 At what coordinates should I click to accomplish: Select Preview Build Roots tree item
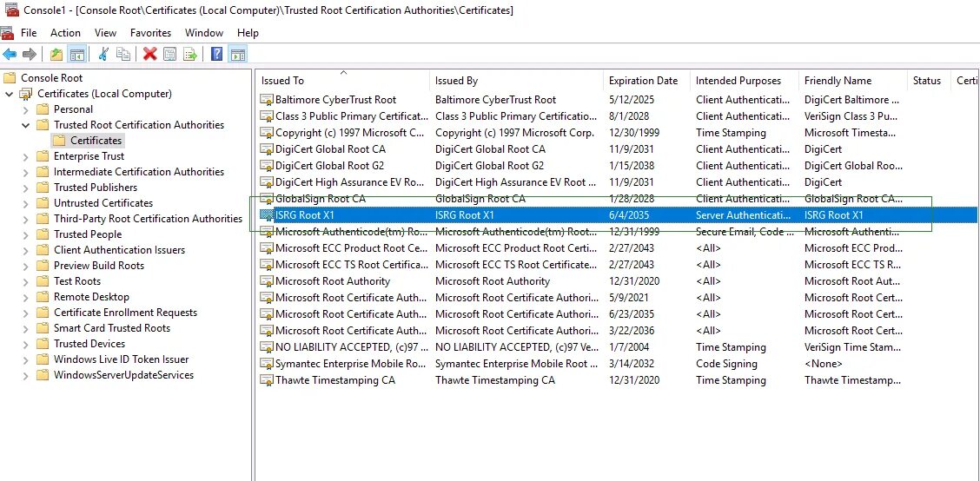pos(99,266)
